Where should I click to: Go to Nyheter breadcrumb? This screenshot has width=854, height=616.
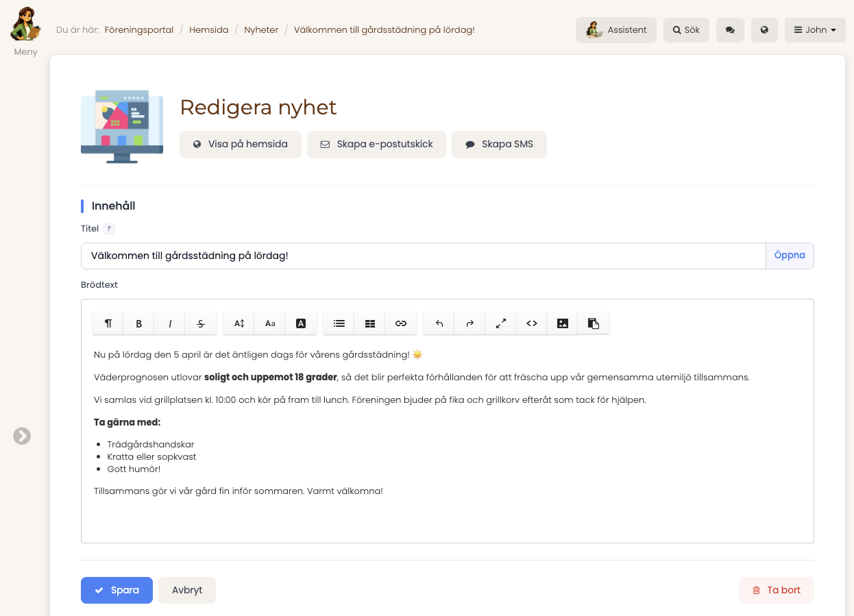261,30
